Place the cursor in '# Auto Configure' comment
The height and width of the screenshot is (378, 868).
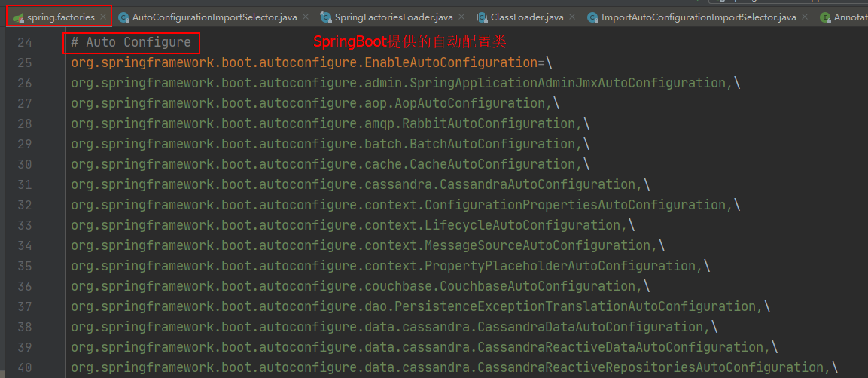click(131, 42)
